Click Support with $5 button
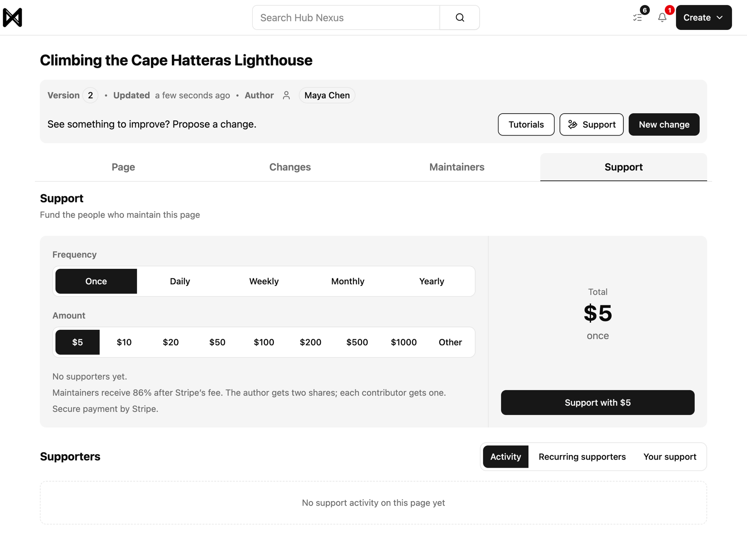This screenshot has width=747, height=560. point(598,402)
